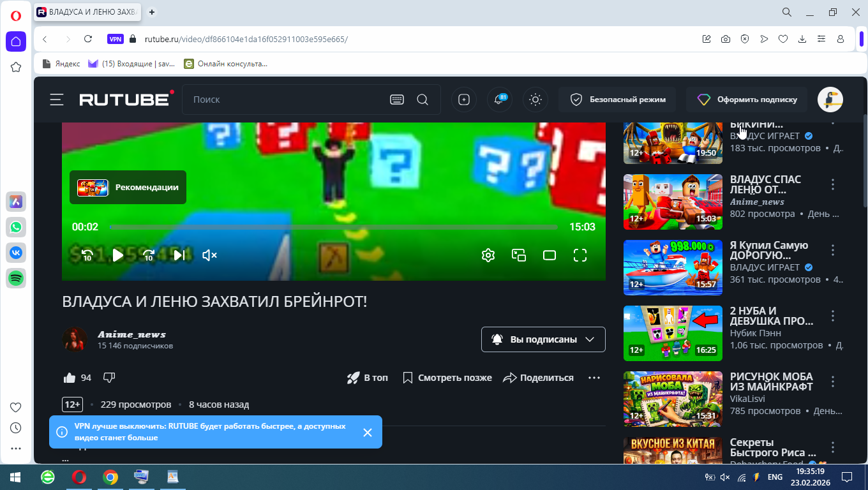
Task: Like the video with 94 likes
Action: pyautogui.click(x=77, y=378)
